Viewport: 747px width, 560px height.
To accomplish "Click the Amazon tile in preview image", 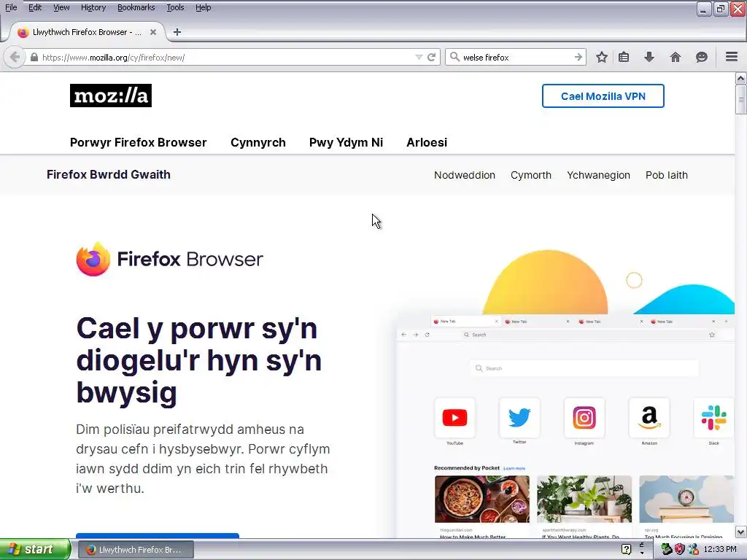I will coord(649,418).
